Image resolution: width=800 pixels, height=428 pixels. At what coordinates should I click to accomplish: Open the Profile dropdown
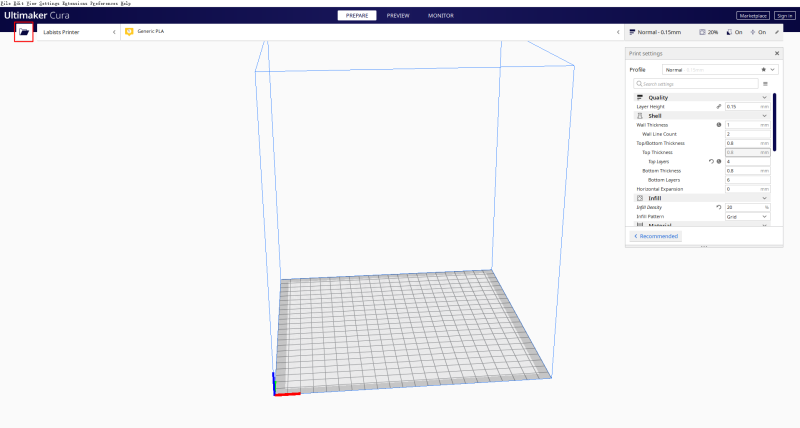click(x=720, y=70)
